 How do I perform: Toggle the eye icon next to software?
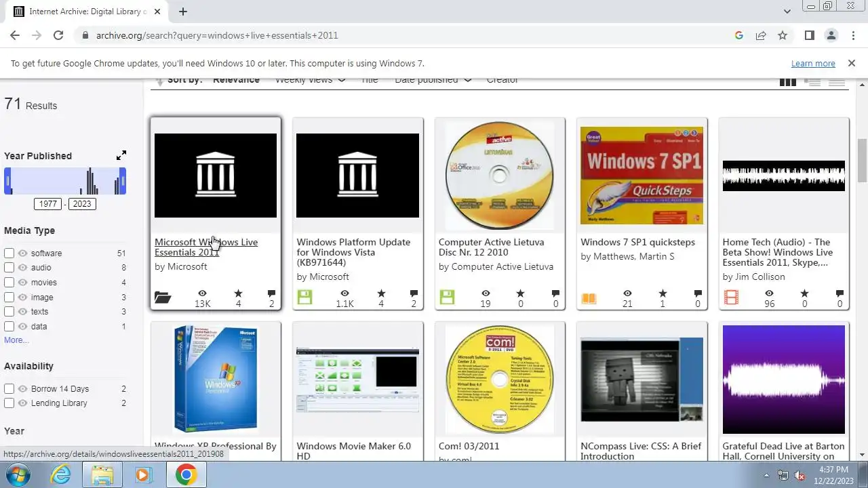[23, 253]
